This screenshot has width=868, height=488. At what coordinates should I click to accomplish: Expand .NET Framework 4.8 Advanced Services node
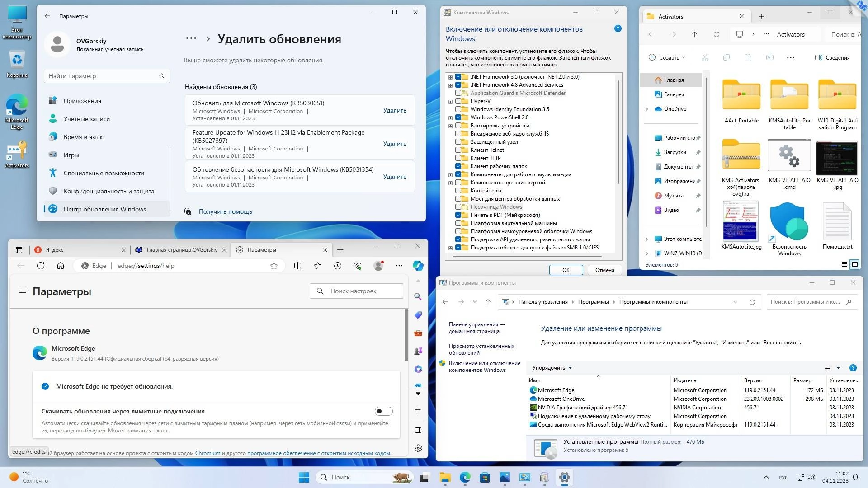click(x=450, y=85)
